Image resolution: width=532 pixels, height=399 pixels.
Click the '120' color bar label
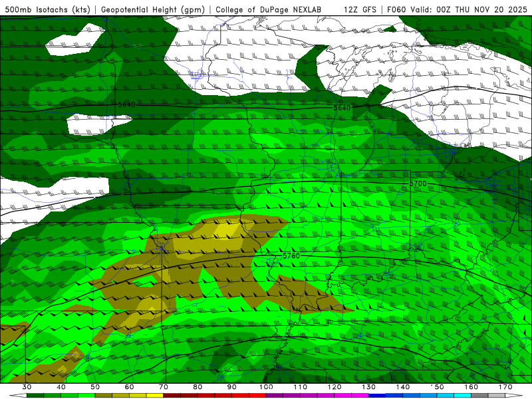[x=334, y=387]
